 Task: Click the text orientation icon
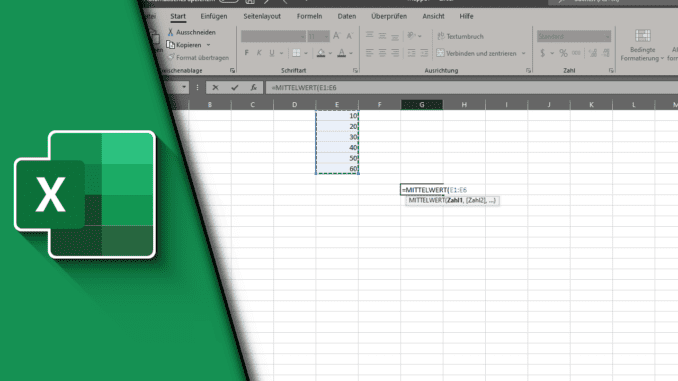(x=411, y=36)
